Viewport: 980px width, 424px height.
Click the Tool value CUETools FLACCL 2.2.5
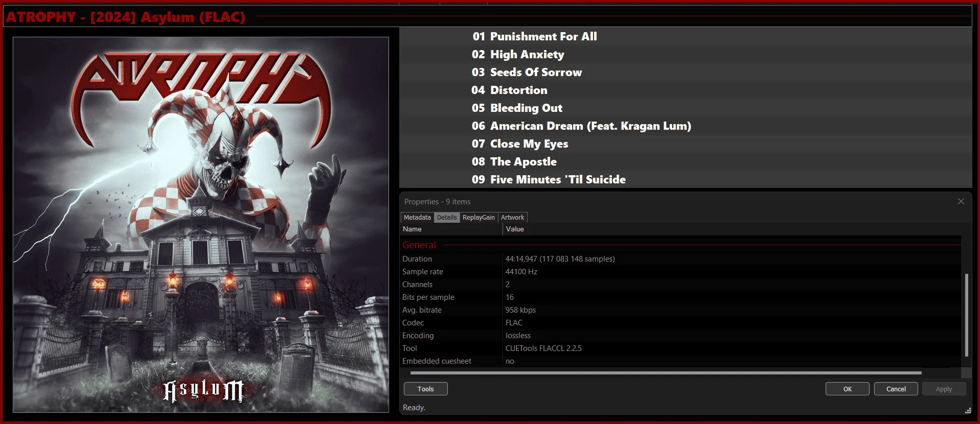tap(543, 348)
